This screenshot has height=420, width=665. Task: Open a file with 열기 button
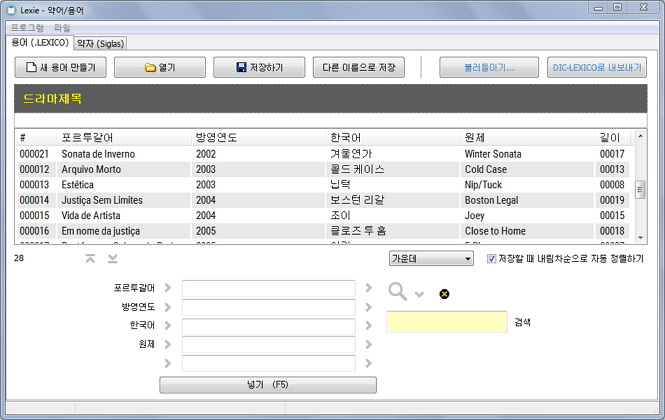(160, 67)
